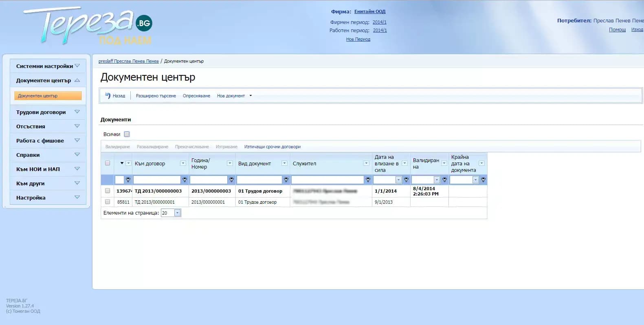The width and height of the screenshot is (644, 325).
Task: Select Документен център submenu item
Action: pyautogui.click(x=48, y=96)
